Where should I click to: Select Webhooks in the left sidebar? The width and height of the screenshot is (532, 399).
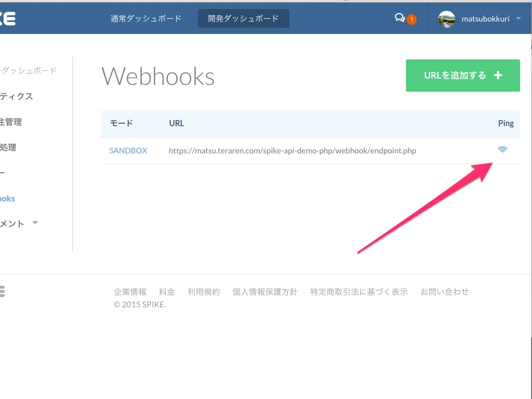(7, 199)
